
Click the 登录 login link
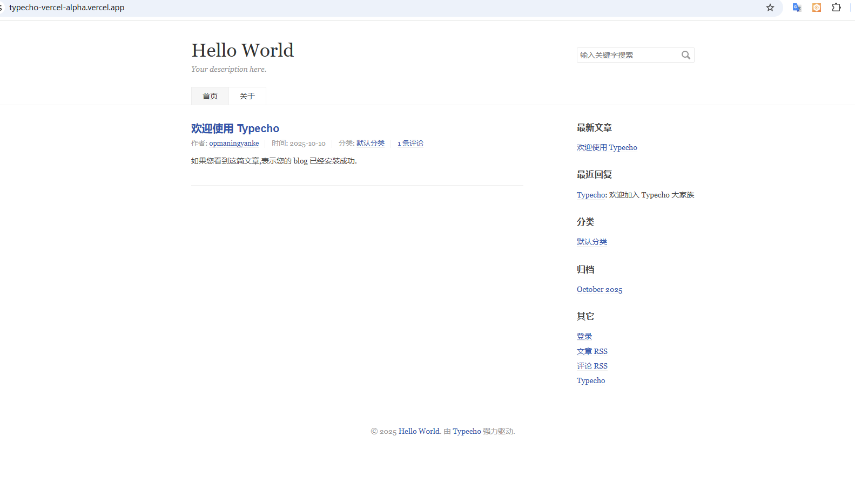point(584,337)
